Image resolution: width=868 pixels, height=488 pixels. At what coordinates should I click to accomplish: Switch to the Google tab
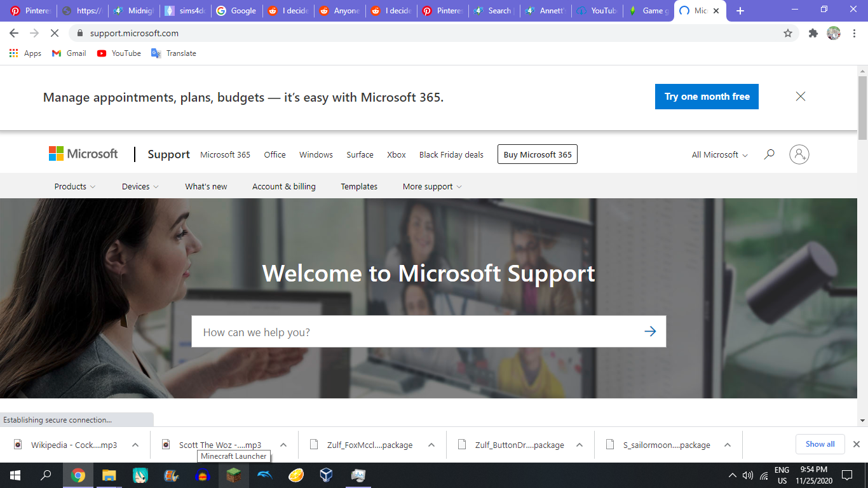point(236,11)
